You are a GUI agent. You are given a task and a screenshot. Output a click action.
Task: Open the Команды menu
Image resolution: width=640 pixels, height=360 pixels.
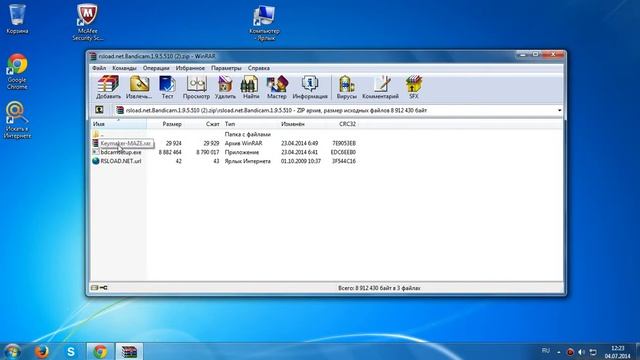pyautogui.click(x=124, y=68)
